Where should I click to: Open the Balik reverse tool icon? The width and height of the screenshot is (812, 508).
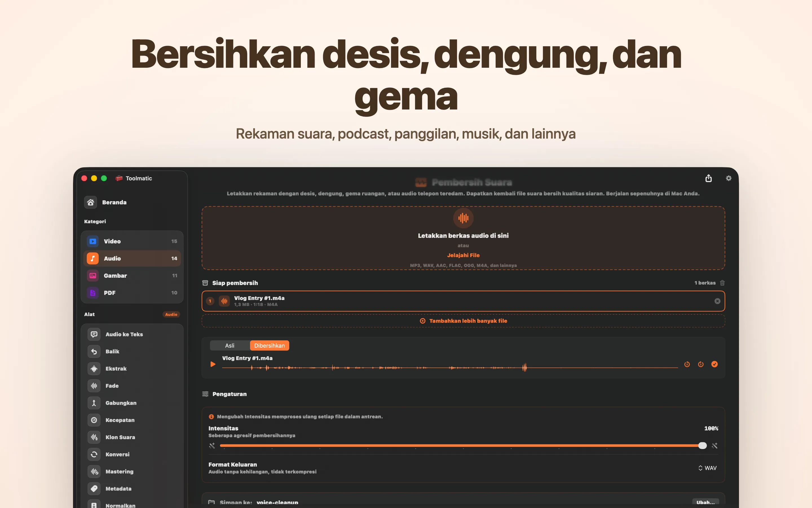[x=94, y=351]
